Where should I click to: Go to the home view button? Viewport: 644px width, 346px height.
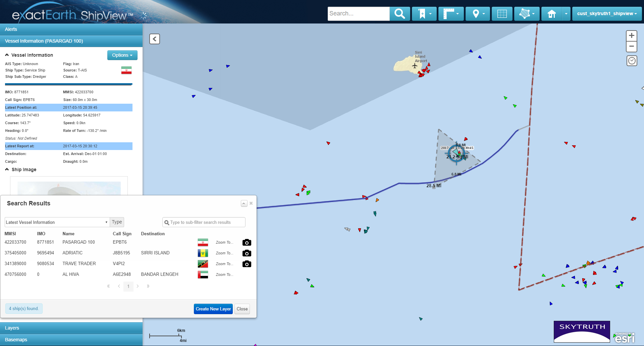(552, 14)
